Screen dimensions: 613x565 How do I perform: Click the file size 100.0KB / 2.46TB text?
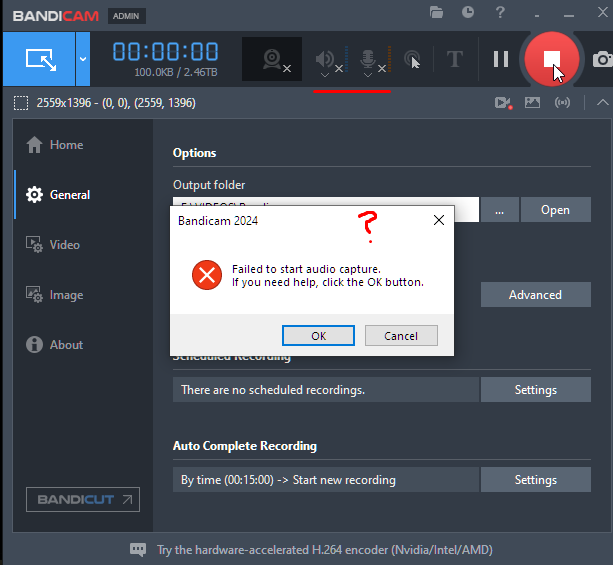point(176,72)
